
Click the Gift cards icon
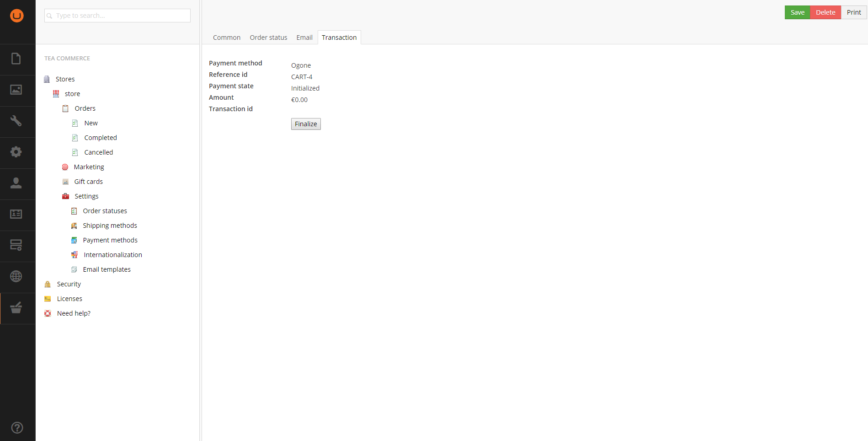tap(65, 182)
